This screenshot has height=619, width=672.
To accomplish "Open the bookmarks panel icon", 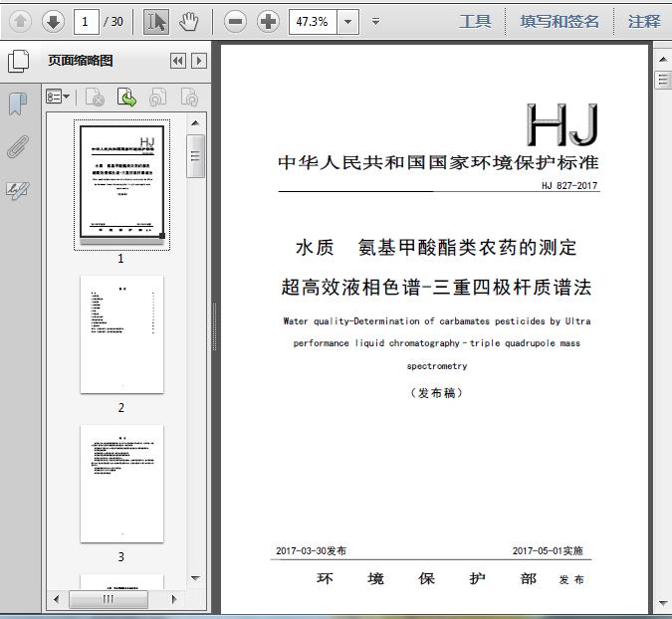I will pos(18,104).
